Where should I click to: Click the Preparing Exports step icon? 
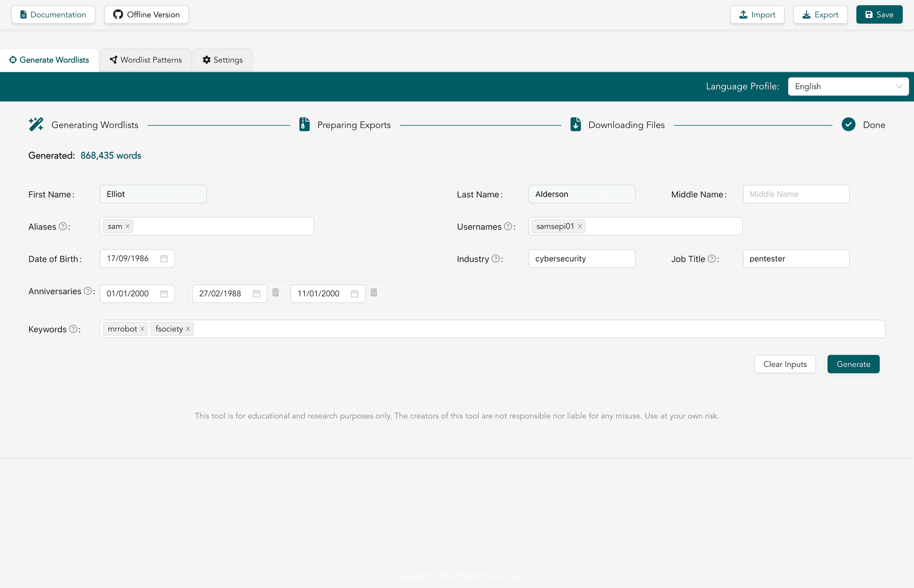[304, 124]
